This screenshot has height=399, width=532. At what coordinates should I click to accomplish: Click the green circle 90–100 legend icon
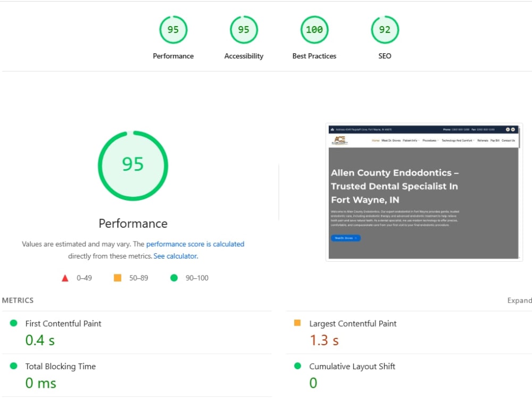point(174,278)
